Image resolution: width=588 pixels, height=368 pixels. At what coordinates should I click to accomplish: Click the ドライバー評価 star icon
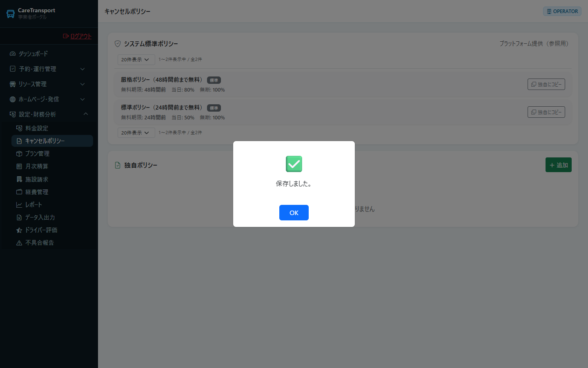(19, 230)
